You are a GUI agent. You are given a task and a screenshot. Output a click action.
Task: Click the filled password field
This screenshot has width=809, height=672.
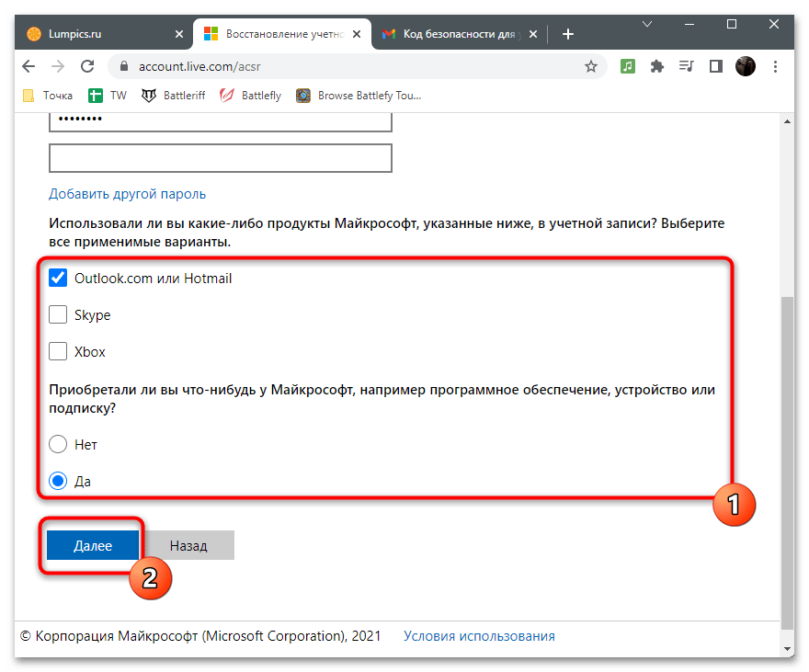(221, 121)
